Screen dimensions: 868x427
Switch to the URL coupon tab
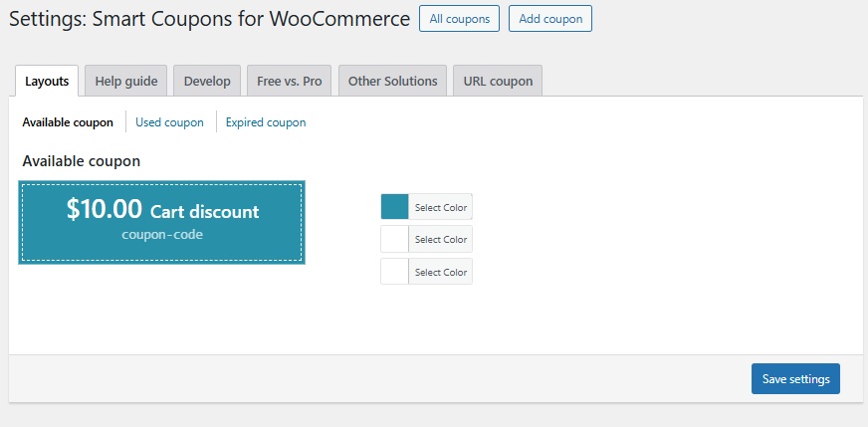[x=498, y=82]
